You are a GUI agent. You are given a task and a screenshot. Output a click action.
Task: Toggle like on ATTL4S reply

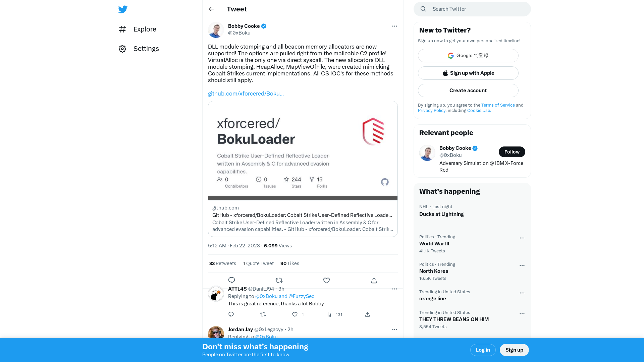294,314
